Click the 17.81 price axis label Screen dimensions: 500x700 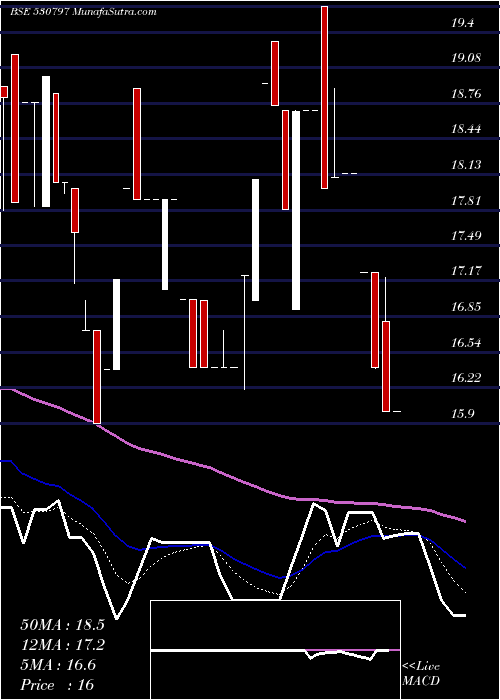(466, 200)
